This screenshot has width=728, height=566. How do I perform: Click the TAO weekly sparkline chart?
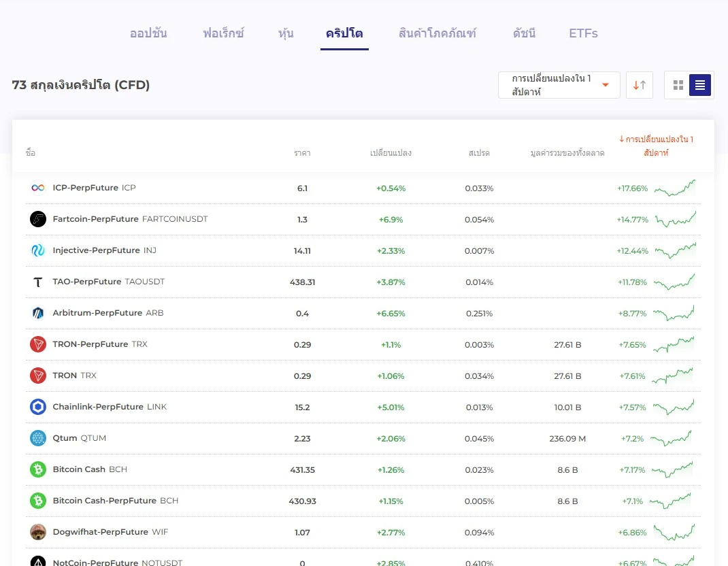(674, 282)
